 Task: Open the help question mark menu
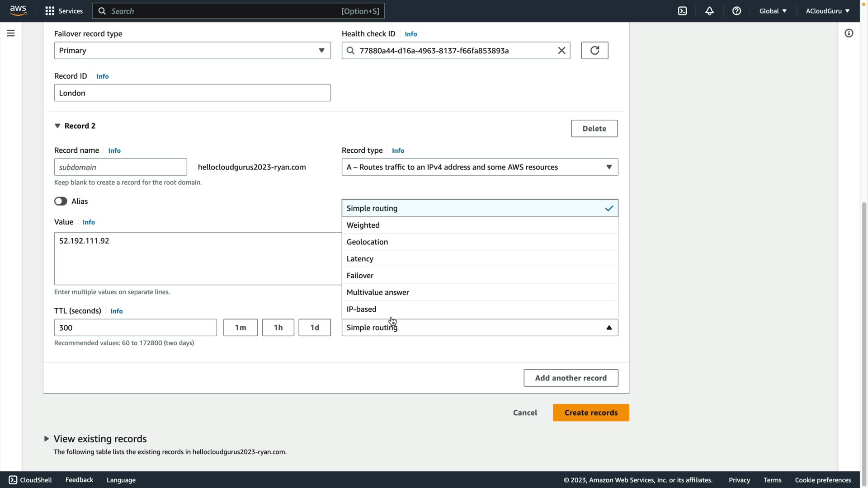point(736,11)
